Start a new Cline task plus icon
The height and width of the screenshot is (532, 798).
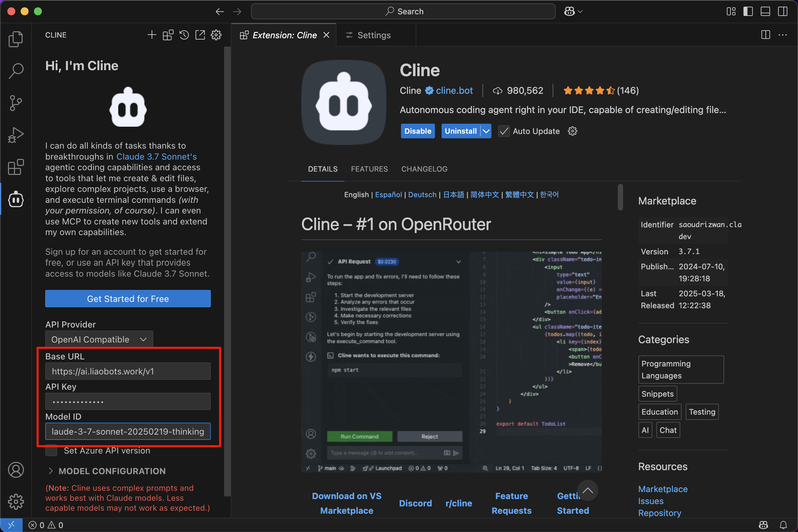(x=152, y=35)
